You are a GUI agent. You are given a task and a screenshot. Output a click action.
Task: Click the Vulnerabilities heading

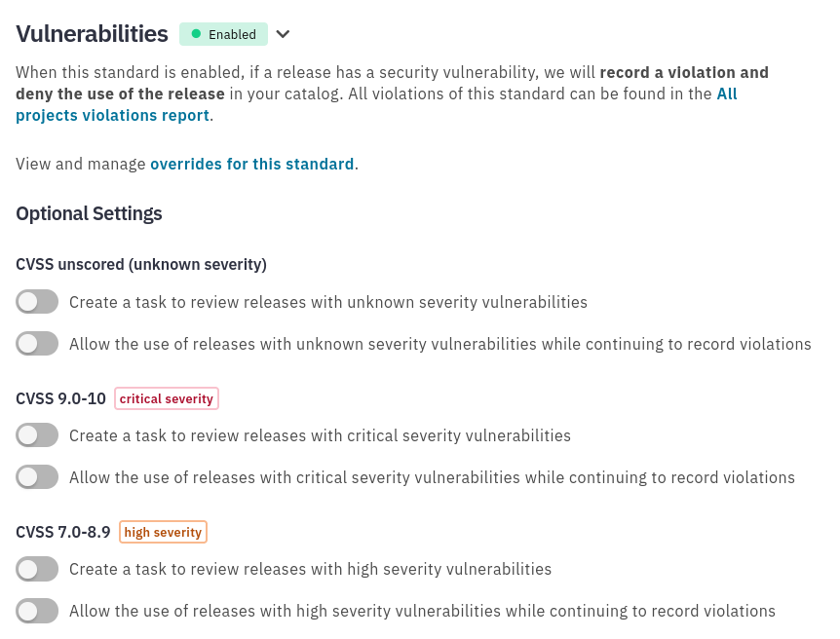pyautogui.click(x=92, y=34)
